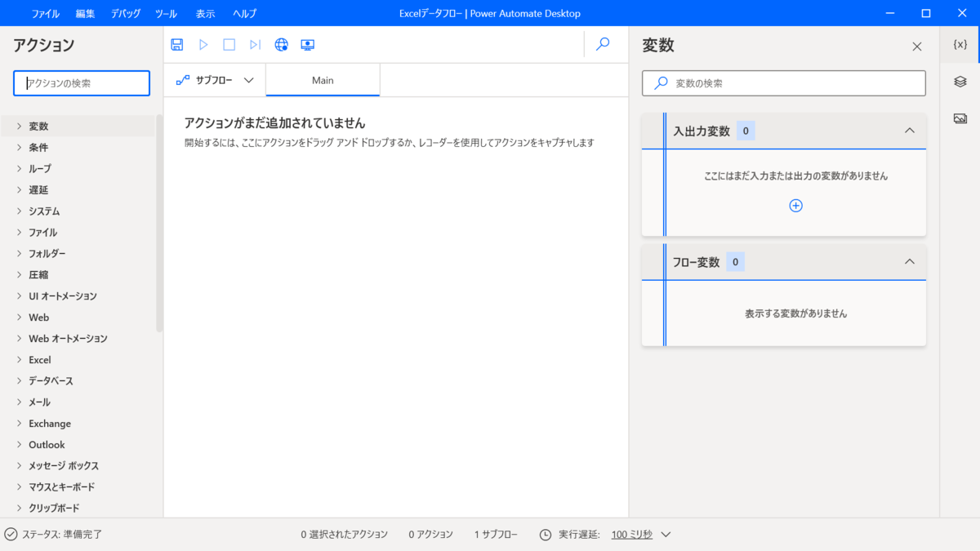Open the run delay dropdown chevron

point(666,535)
